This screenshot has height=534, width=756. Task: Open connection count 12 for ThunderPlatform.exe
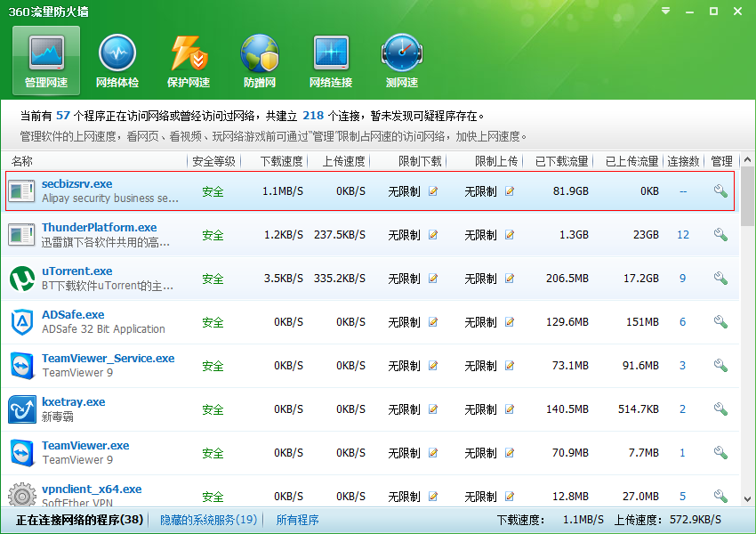[x=683, y=235]
